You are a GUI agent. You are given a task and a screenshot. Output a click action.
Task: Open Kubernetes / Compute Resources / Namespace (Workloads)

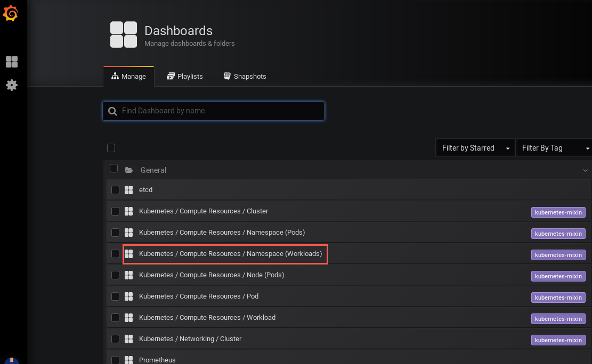[x=230, y=254]
